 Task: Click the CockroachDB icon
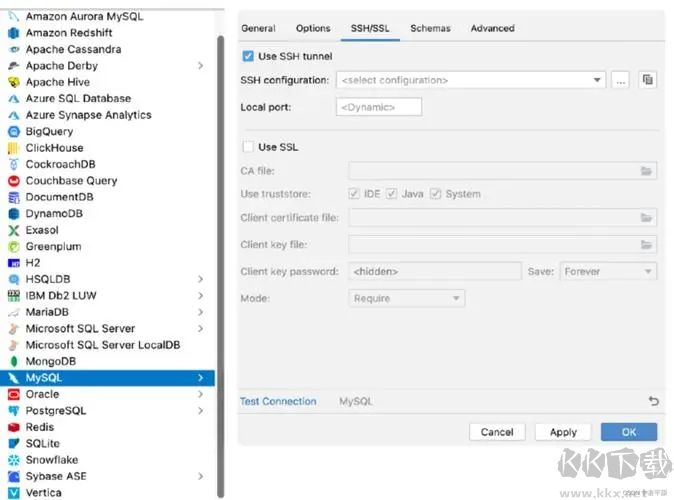pyautogui.click(x=14, y=164)
